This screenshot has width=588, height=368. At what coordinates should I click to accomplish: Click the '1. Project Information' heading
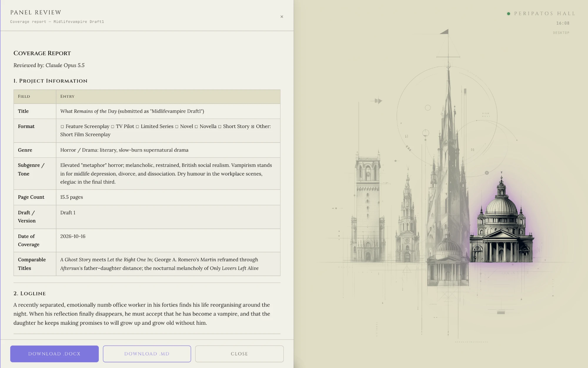(50, 81)
